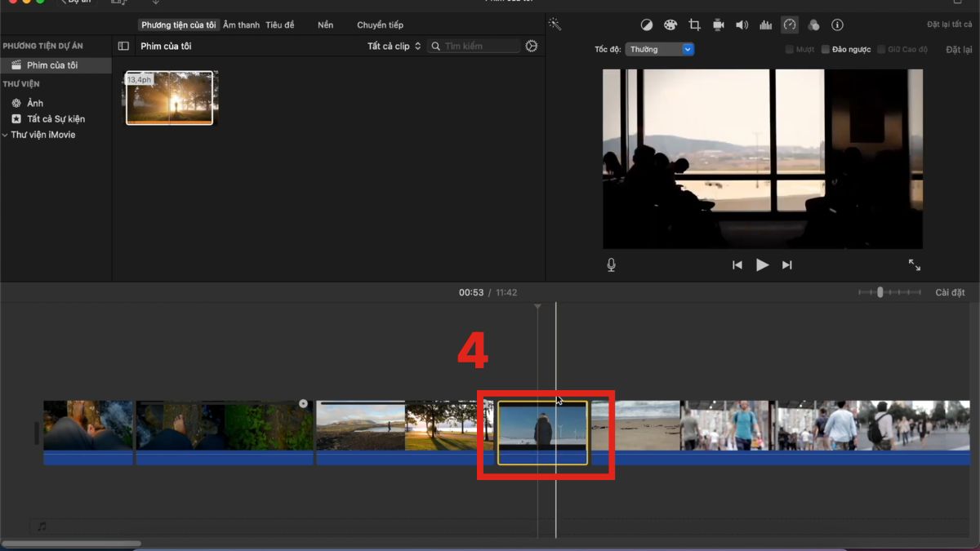Open the Chuyển tiếp tab

(x=380, y=25)
